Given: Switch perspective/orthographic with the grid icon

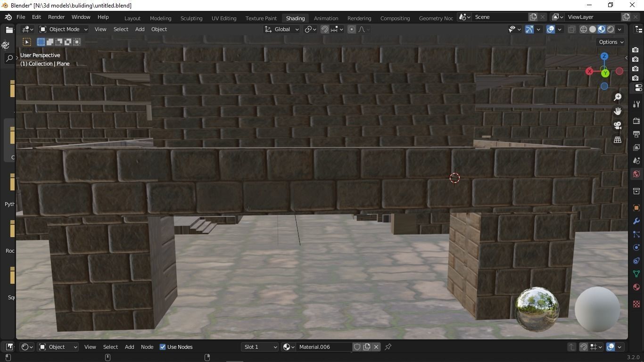Looking at the screenshot, I should pyautogui.click(x=618, y=140).
